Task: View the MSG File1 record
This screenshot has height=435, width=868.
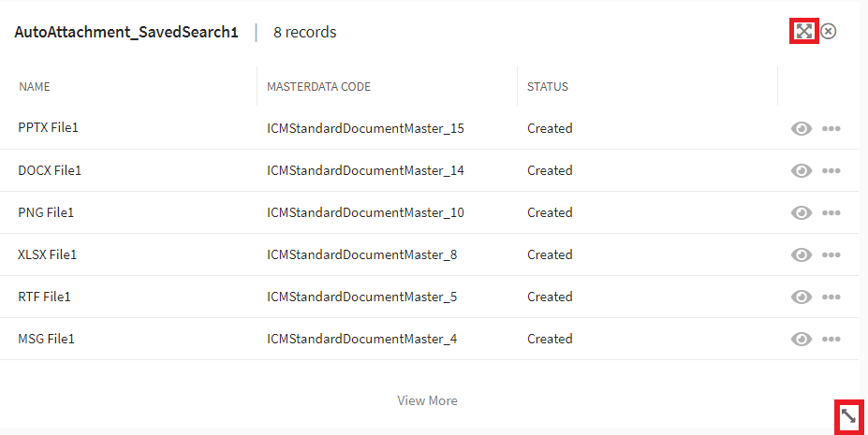Action: point(801,339)
